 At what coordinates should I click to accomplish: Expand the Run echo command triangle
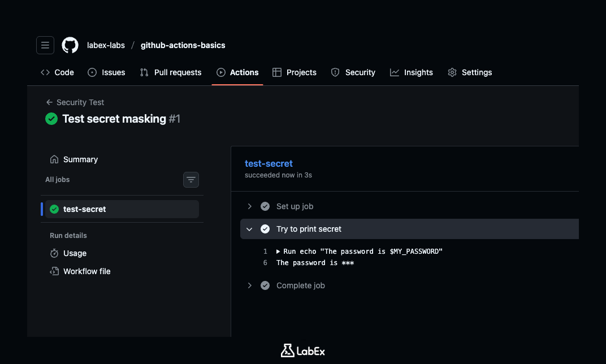coord(278,252)
